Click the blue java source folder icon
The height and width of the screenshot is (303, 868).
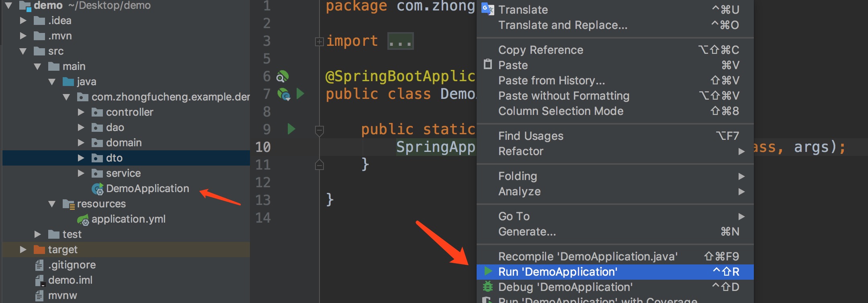click(68, 82)
